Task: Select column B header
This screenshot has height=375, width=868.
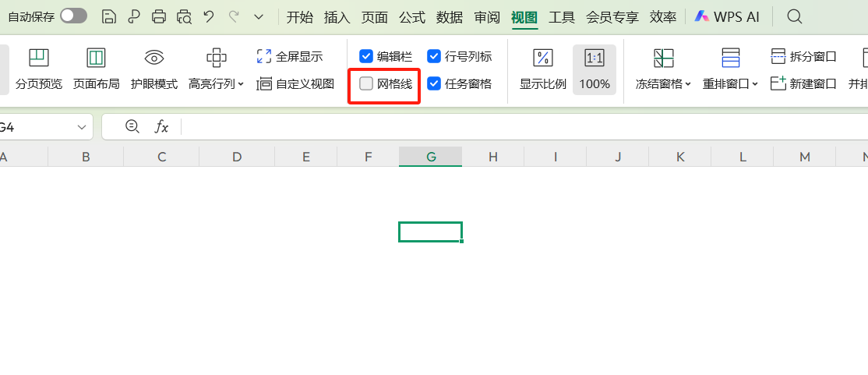Action: pyautogui.click(x=86, y=157)
